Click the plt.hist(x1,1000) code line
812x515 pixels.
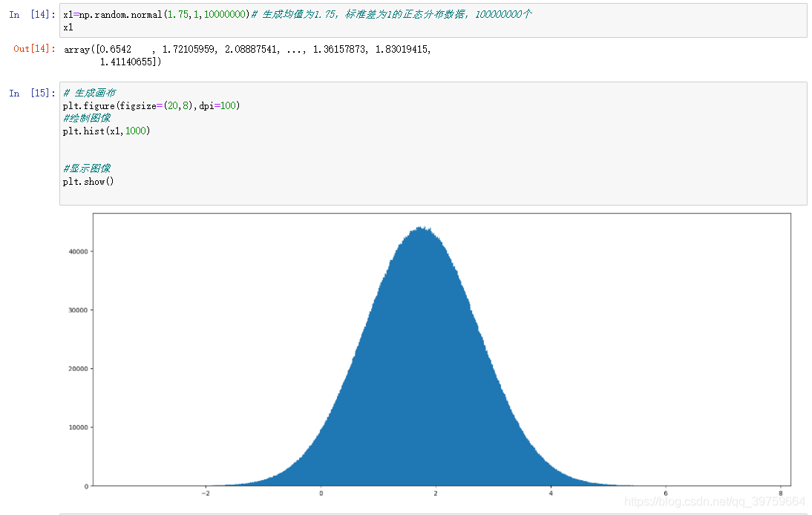tap(107, 131)
